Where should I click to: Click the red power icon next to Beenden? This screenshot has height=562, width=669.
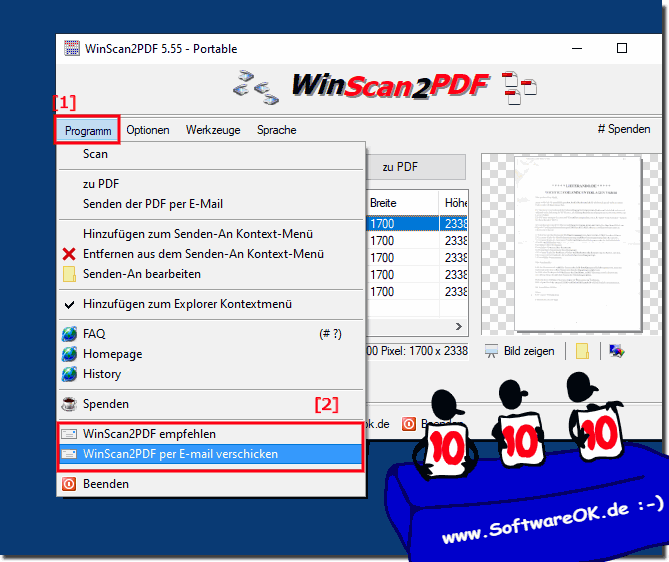[69, 484]
